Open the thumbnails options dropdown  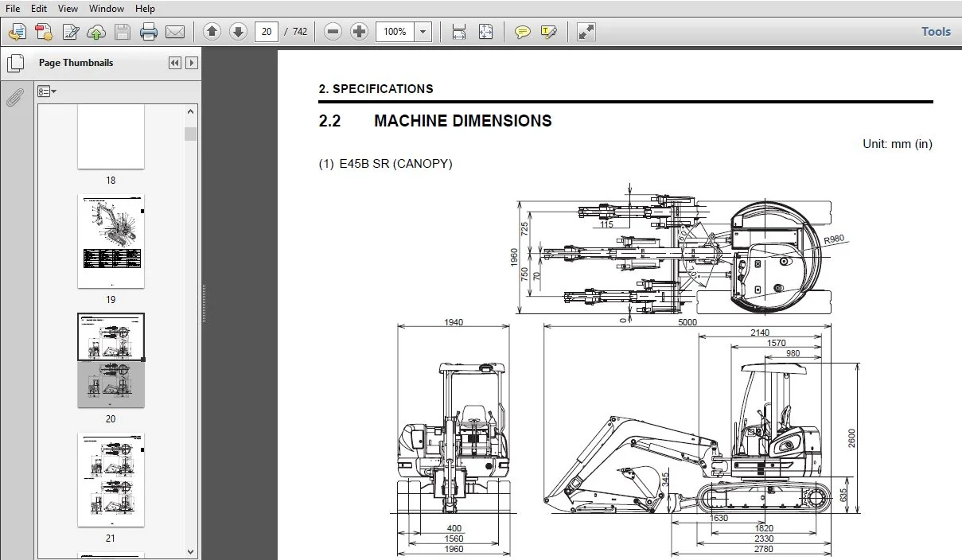47,91
